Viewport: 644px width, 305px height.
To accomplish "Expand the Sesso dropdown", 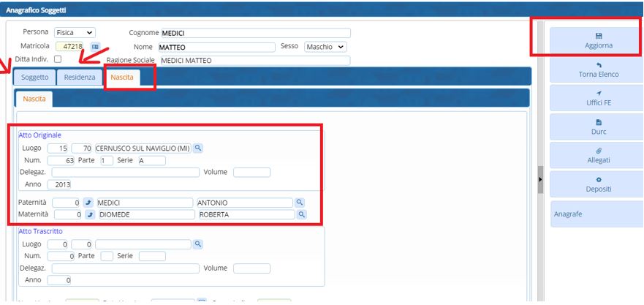I will [x=324, y=47].
